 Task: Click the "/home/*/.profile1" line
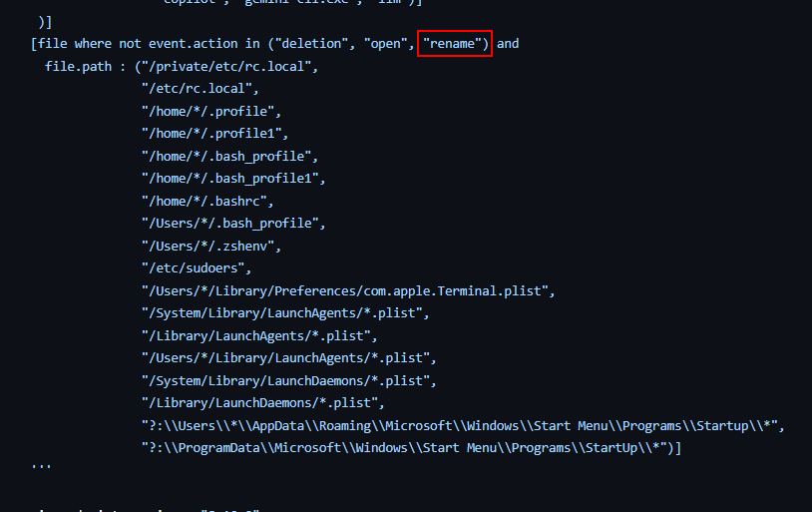tap(214, 134)
